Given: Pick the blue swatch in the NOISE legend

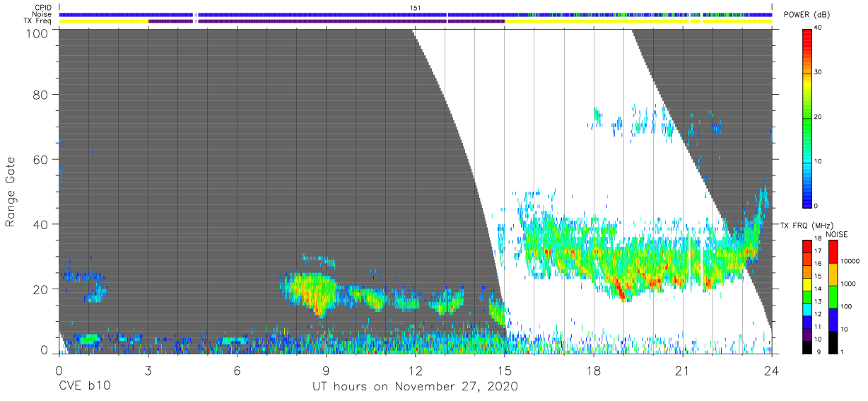Looking at the screenshot, I should click(833, 320).
